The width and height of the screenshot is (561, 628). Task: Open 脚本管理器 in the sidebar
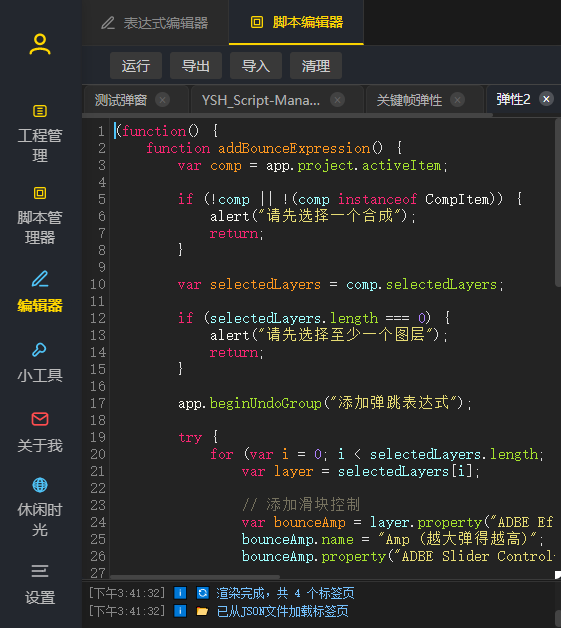tap(40, 216)
